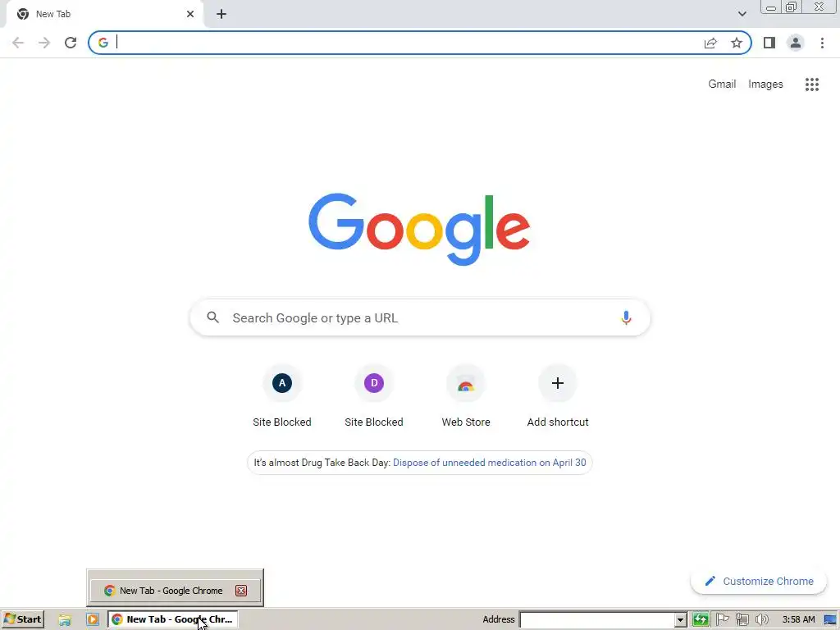This screenshot has height=630, width=840.
Task: Expand taskbar Address dropdown arrow
Action: tap(680, 620)
